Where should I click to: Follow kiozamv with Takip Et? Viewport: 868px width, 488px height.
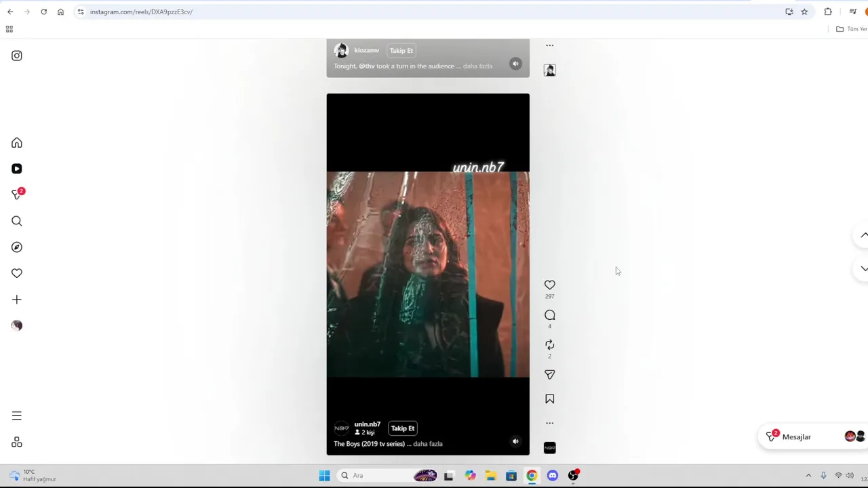pos(401,50)
